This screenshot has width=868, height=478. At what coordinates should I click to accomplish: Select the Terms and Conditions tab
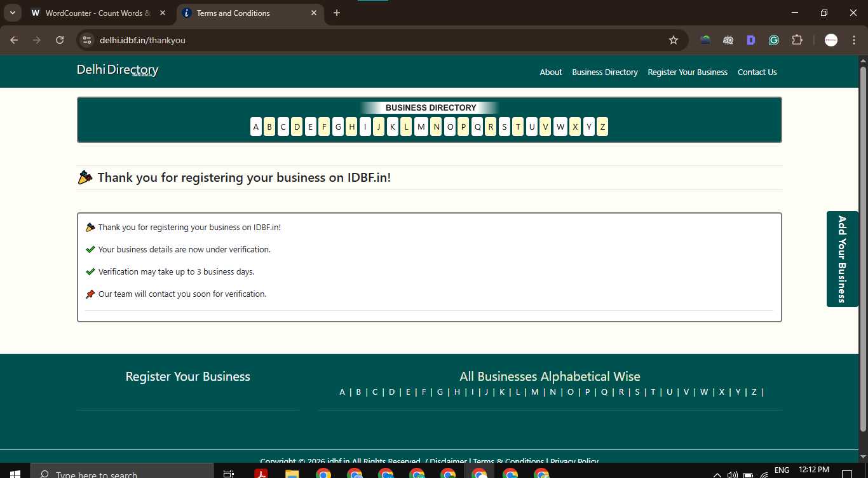click(x=250, y=13)
